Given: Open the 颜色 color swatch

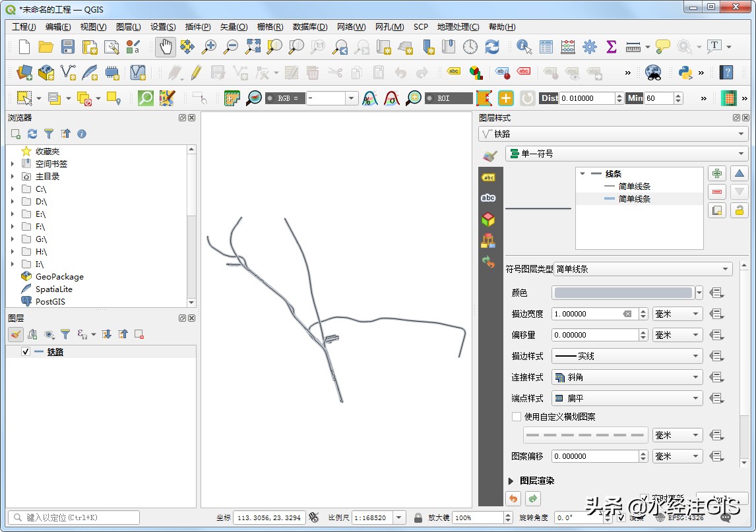Looking at the screenshot, I should click(622, 292).
